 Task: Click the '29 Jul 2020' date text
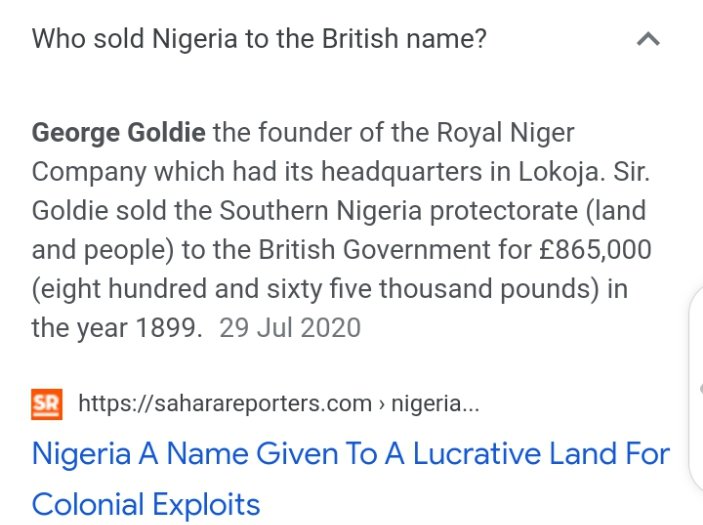290,328
